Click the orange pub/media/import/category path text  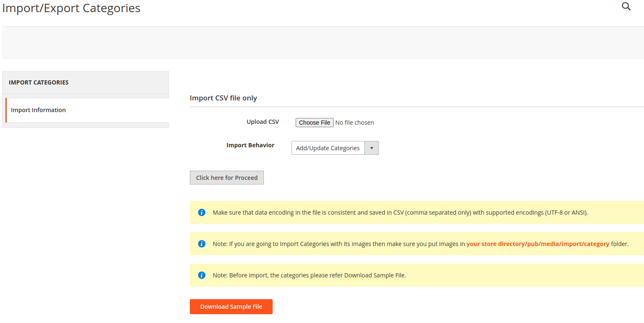pos(538,244)
